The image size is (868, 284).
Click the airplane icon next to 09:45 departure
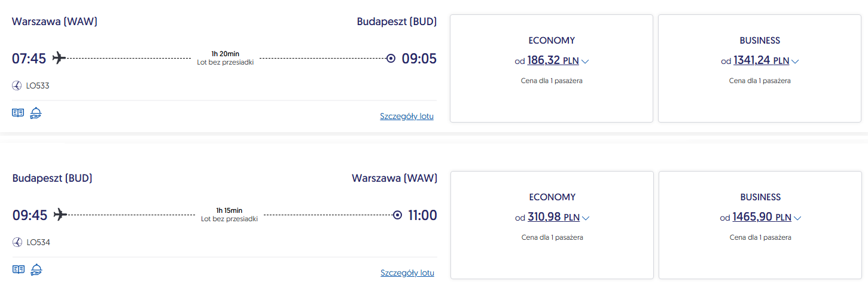(x=59, y=215)
